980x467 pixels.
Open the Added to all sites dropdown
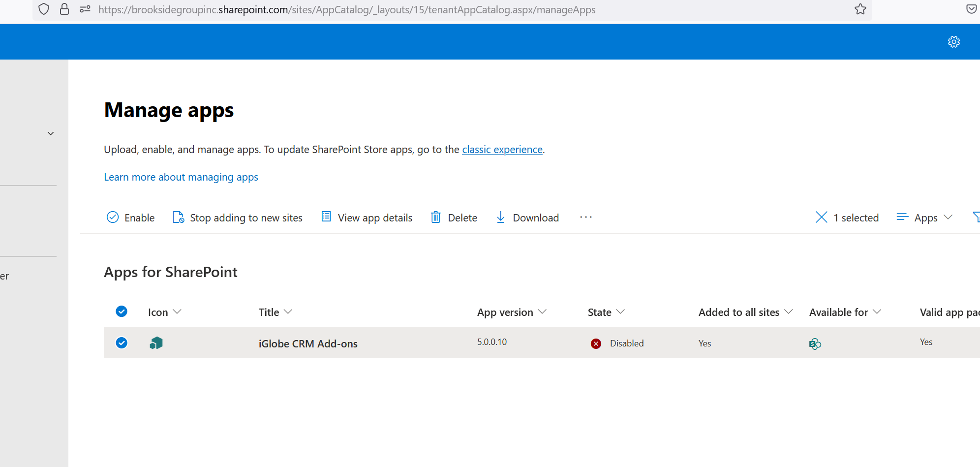pyautogui.click(x=789, y=311)
